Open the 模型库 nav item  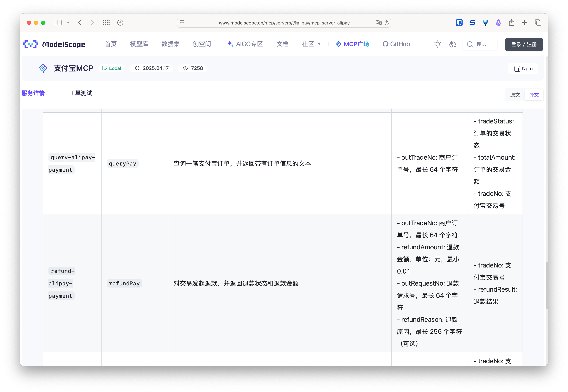139,44
